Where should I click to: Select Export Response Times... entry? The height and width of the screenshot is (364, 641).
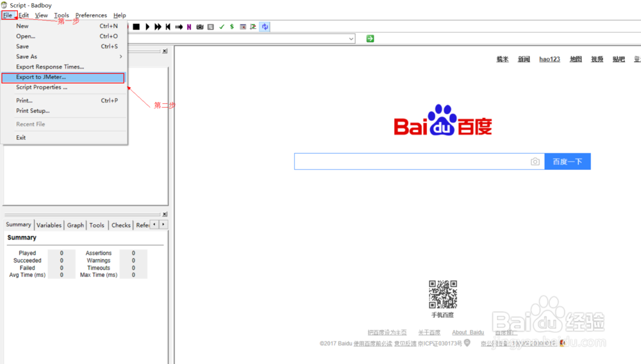[63, 67]
